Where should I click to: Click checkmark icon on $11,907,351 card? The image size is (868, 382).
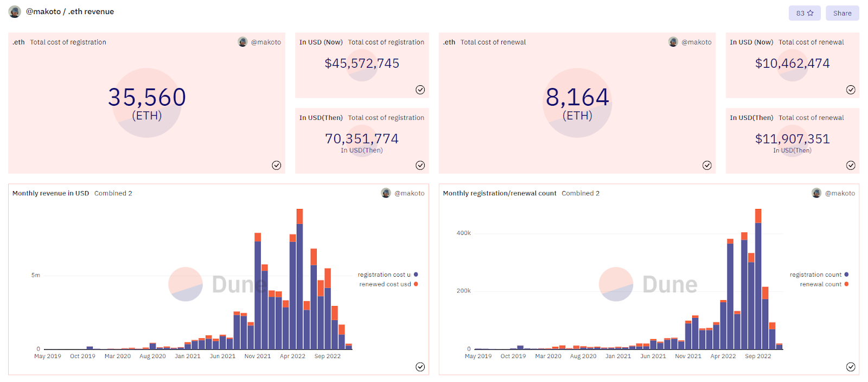click(x=851, y=165)
